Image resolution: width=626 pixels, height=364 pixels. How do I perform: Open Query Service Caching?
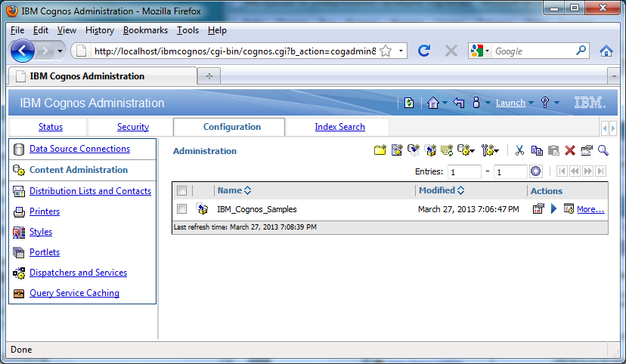pos(74,293)
